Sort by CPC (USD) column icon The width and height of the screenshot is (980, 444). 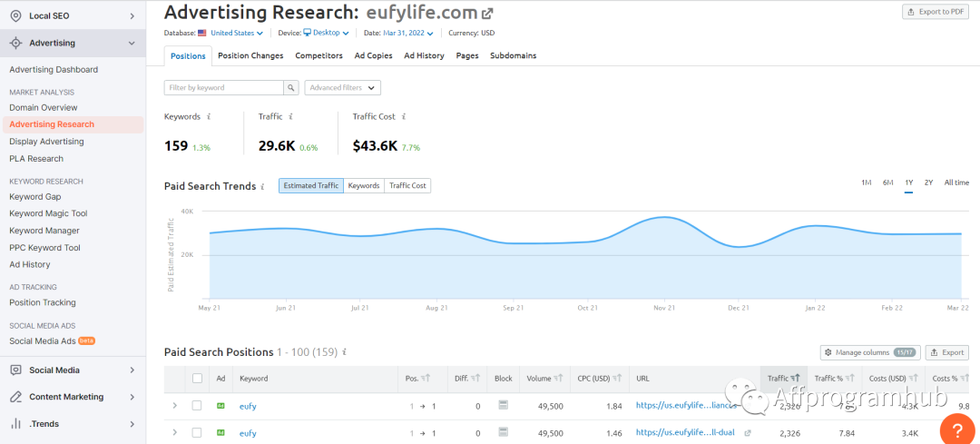tap(618, 379)
